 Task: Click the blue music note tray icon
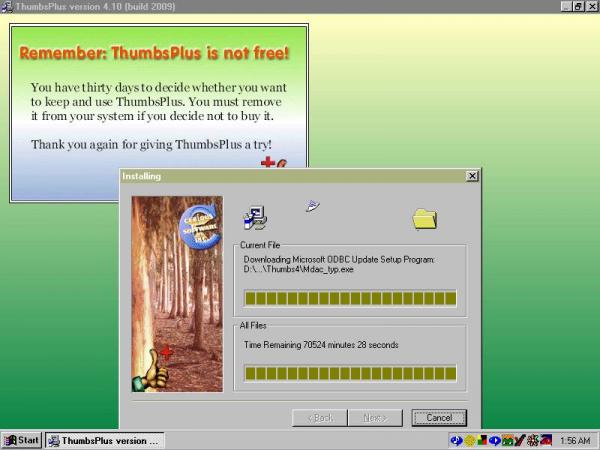click(x=456, y=441)
